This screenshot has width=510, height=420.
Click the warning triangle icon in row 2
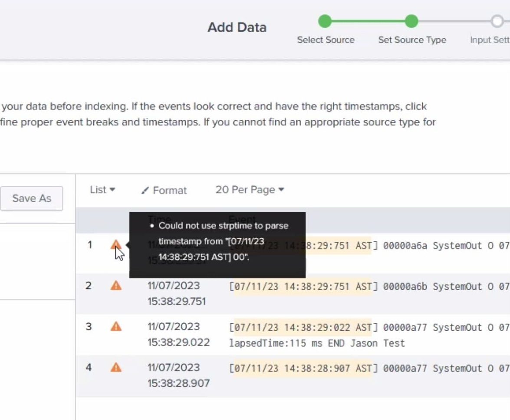[x=116, y=285]
